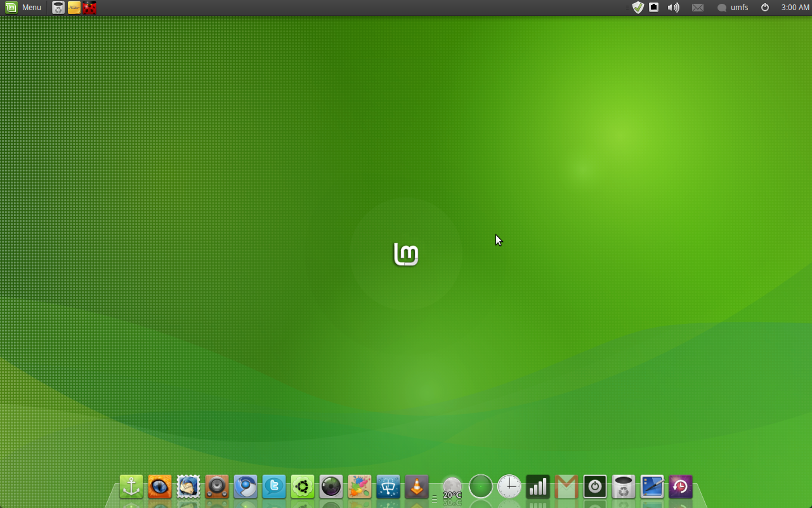Open the signal bars monitor in dock
This screenshot has height=508, width=812.
[x=538, y=487]
